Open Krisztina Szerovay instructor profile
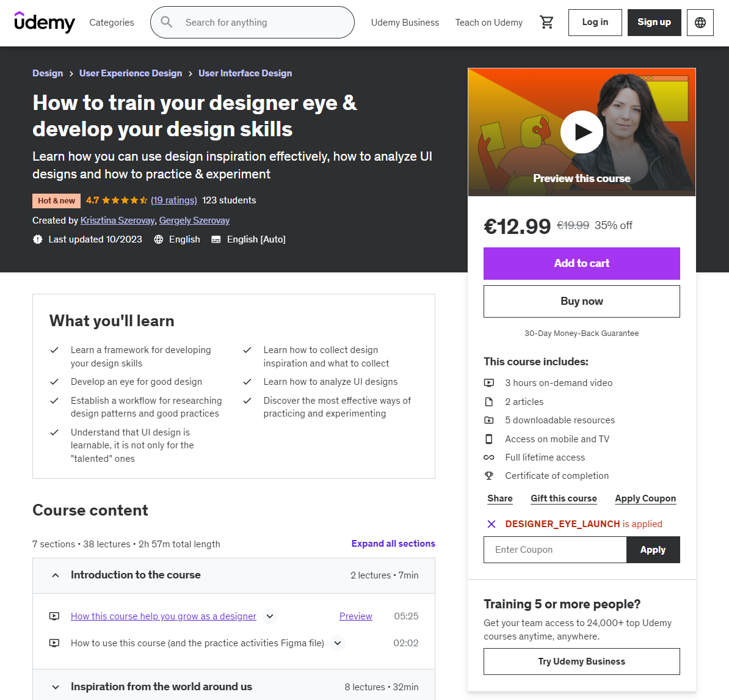 click(x=117, y=221)
